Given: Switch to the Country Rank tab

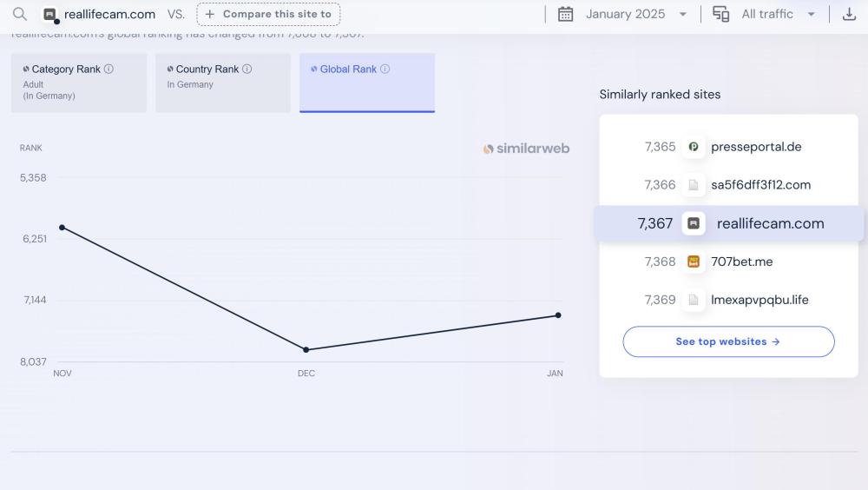Looking at the screenshot, I should 223,83.
